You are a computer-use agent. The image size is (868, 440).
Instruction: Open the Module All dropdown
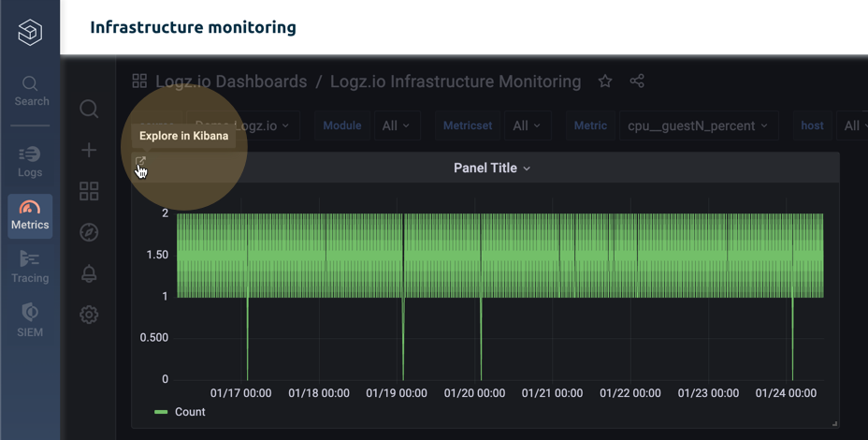397,125
